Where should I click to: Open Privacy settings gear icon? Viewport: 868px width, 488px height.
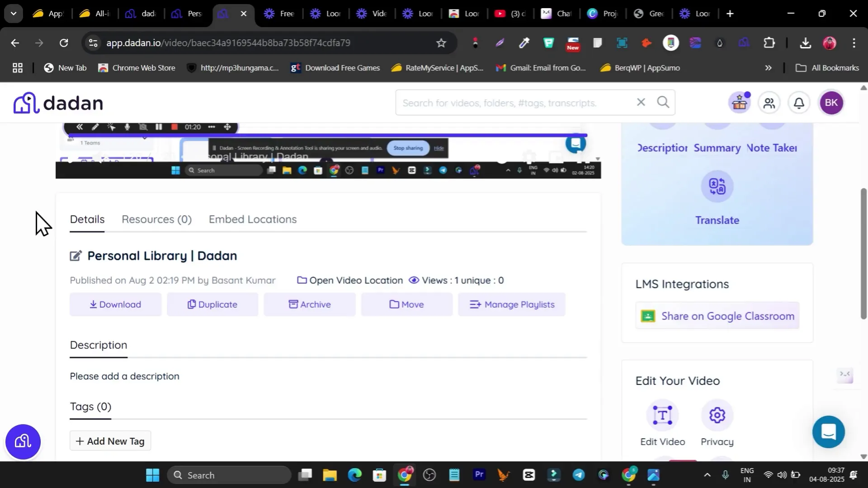[x=717, y=415]
